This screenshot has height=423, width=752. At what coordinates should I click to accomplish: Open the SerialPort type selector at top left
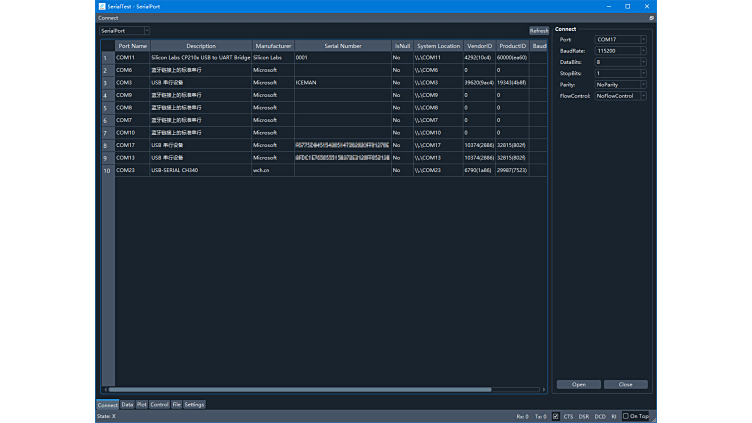(x=124, y=31)
